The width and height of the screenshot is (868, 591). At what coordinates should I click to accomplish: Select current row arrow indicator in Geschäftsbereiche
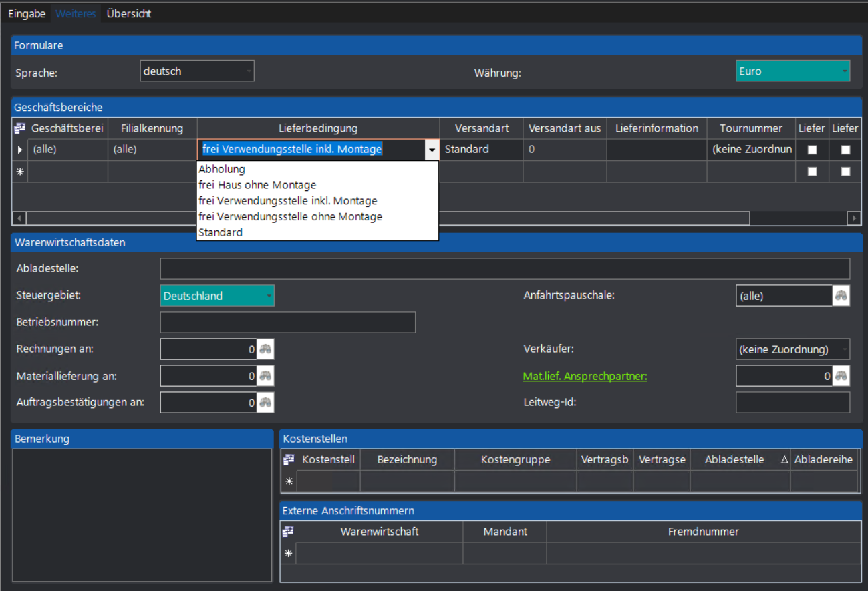(x=19, y=150)
